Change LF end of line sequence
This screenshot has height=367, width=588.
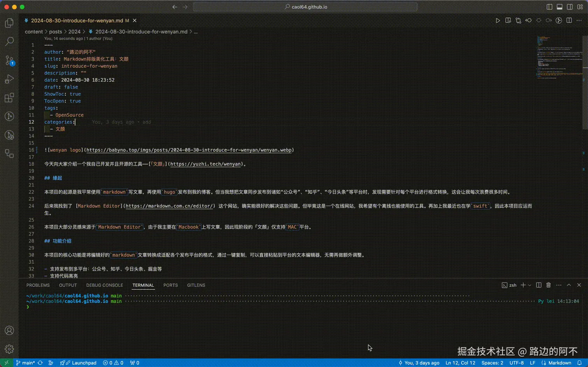pyautogui.click(x=532, y=363)
